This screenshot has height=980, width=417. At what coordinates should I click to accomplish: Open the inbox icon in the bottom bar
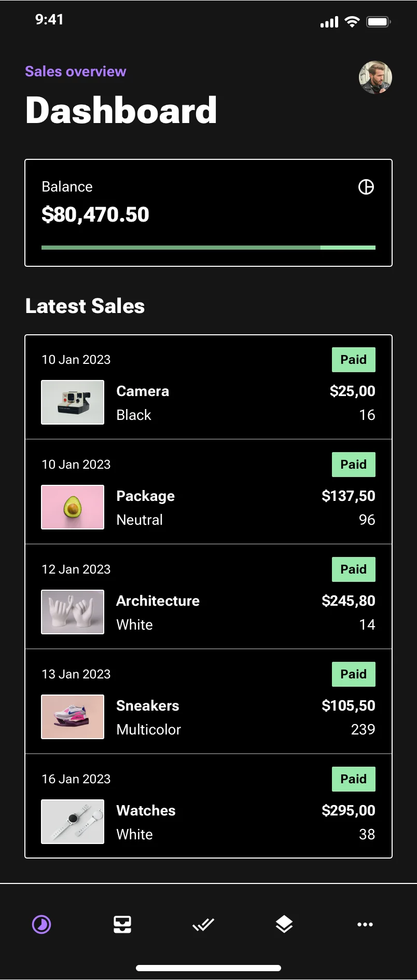pyautogui.click(x=122, y=924)
